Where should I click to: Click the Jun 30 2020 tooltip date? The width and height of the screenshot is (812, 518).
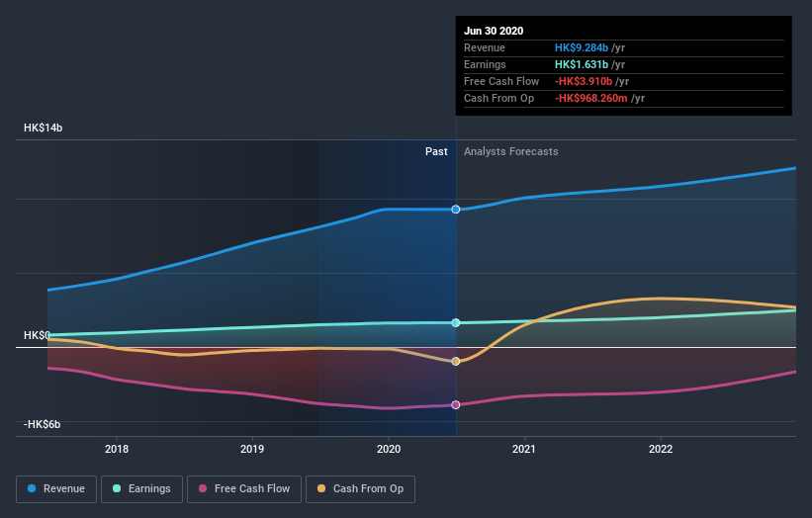coord(494,31)
